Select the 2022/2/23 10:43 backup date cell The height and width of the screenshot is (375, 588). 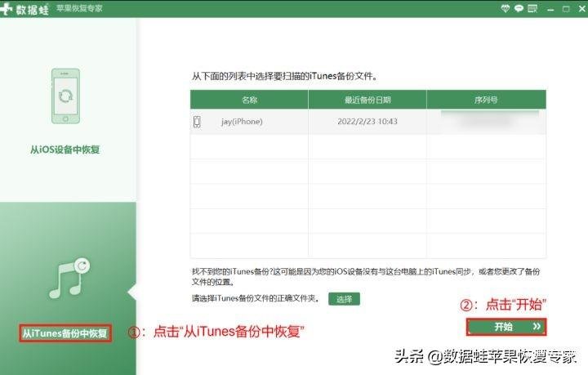click(367, 122)
